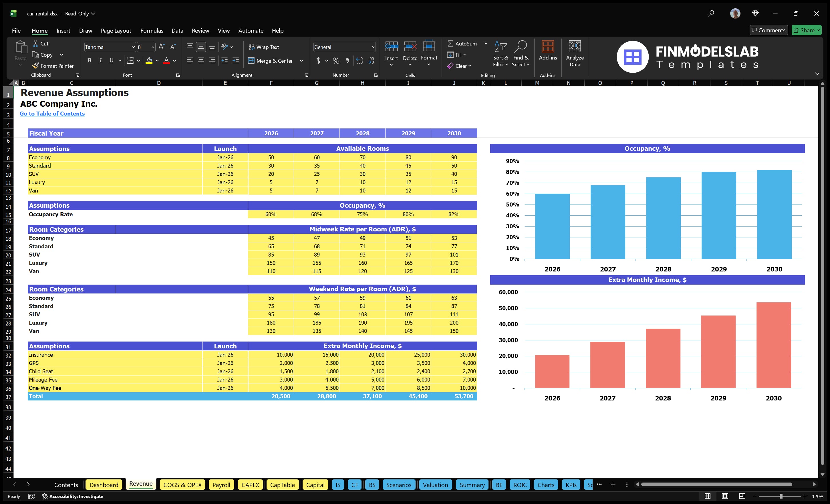Screen dimensions: 830x504
Task: Open the Fill Color dropdown arrow
Action: (157, 61)
